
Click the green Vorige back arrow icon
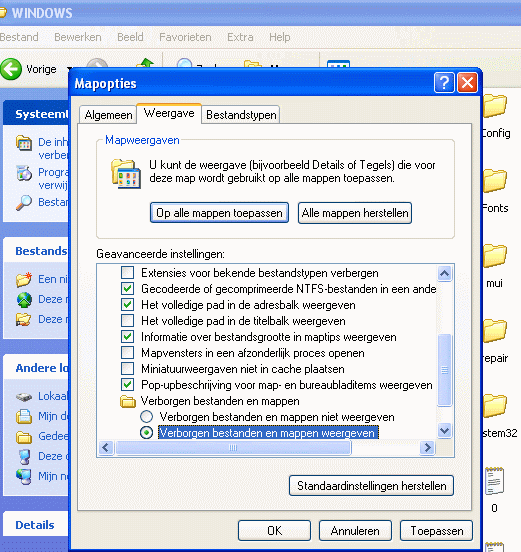11,69
